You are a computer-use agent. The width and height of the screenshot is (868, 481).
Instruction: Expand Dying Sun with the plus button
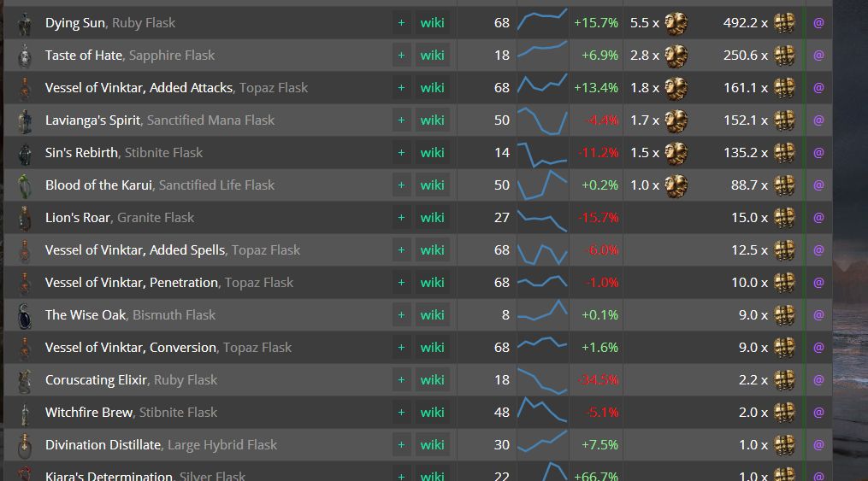pos(401,23)
